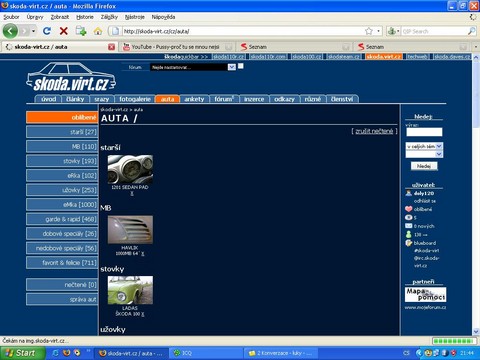Open the second search options dropdown
This screenshot has height=360, width=480.
coord(424,154)
